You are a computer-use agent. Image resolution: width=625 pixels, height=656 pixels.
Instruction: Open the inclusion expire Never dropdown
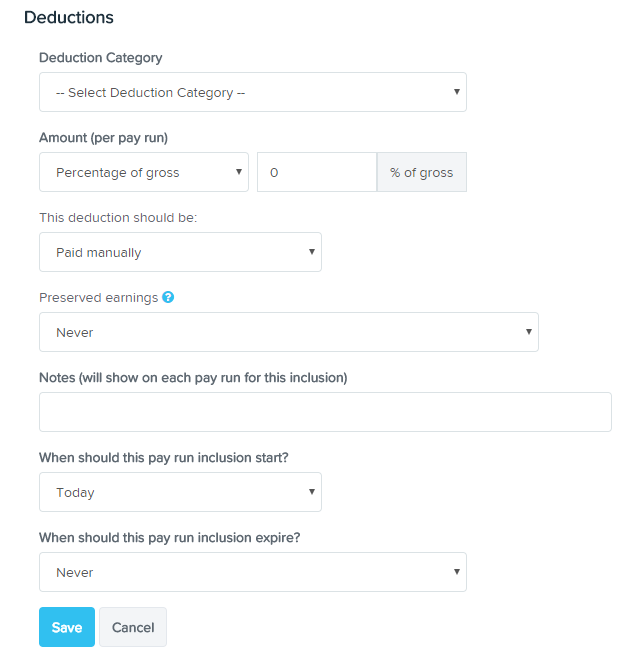click(253, 572)
